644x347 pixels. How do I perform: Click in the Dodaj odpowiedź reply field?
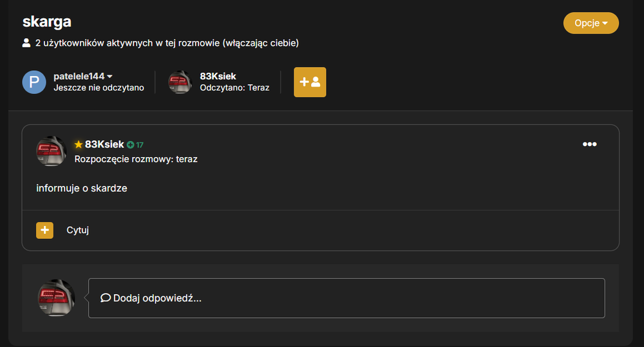346,298
